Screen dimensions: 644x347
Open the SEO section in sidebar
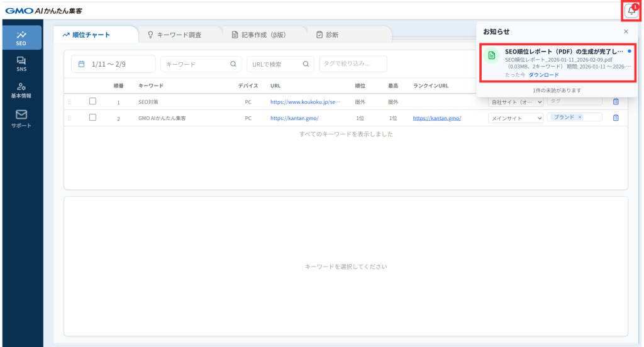21,37
